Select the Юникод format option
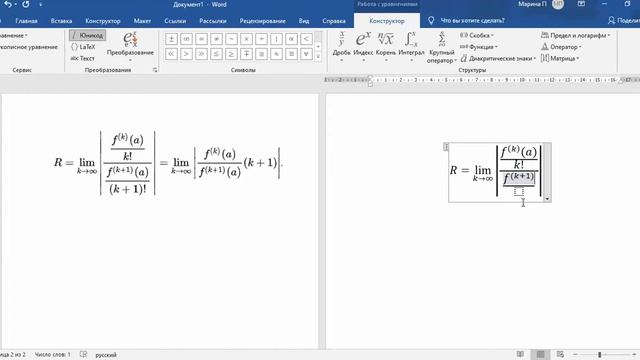 87,36
